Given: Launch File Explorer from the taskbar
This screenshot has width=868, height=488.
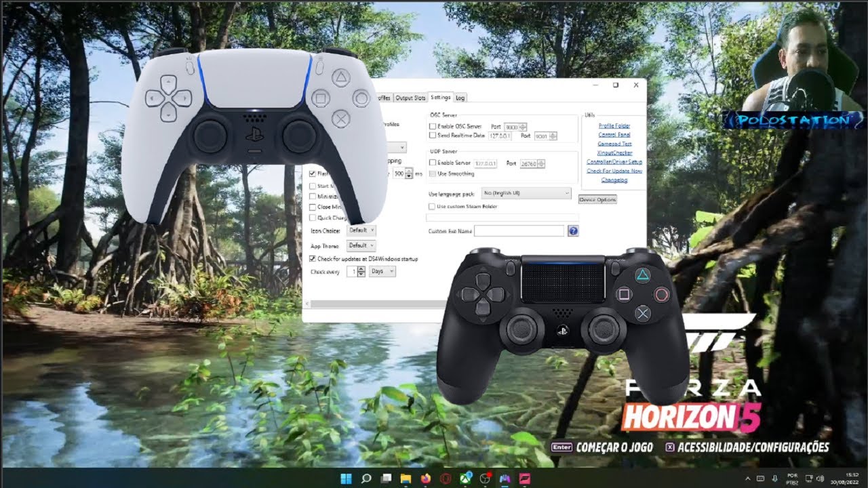Looking at the screenshot, I should click(406, 479).
